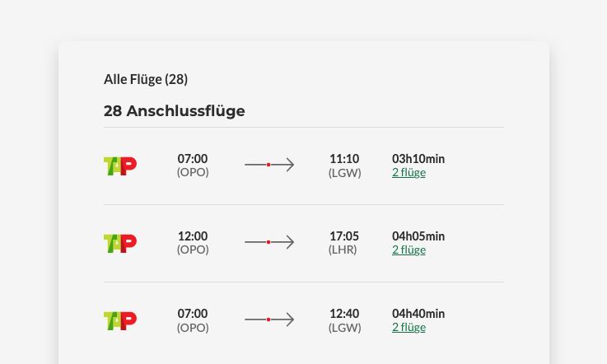This screenshot has width=607, height=364.
Task: Open '2 flüge' link for 04h40min flight
Action: (409, 327)
